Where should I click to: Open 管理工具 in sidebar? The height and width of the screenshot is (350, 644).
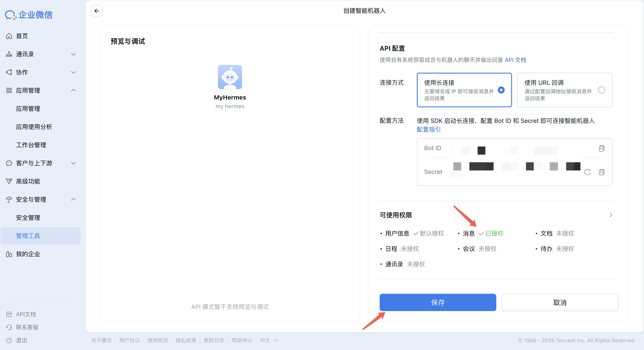(28, 236)
